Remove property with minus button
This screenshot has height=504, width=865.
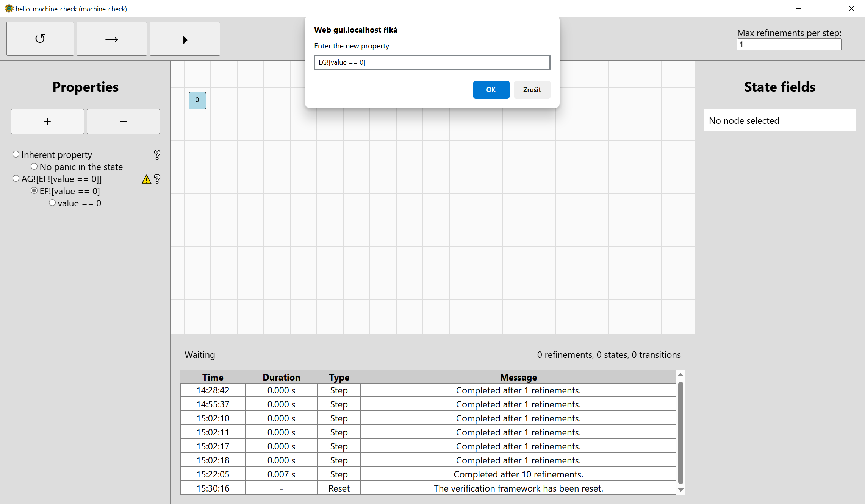point(123,122)
